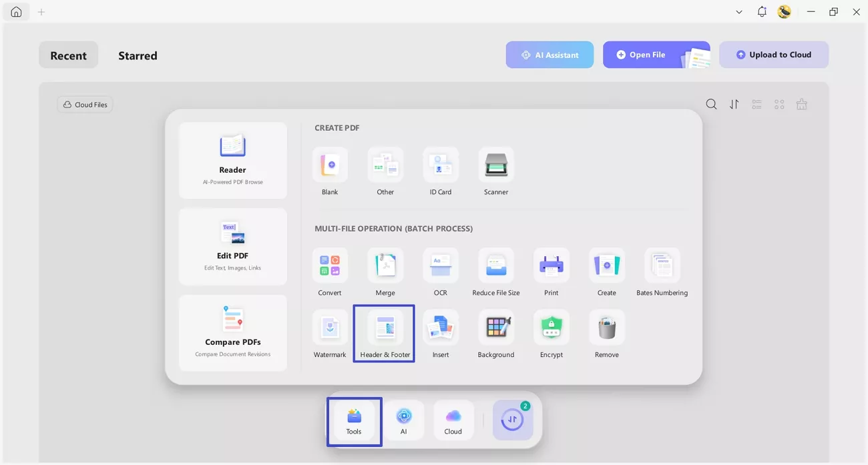Click the Home tab icon
The image size is (868, 465).
pos(16,12)
